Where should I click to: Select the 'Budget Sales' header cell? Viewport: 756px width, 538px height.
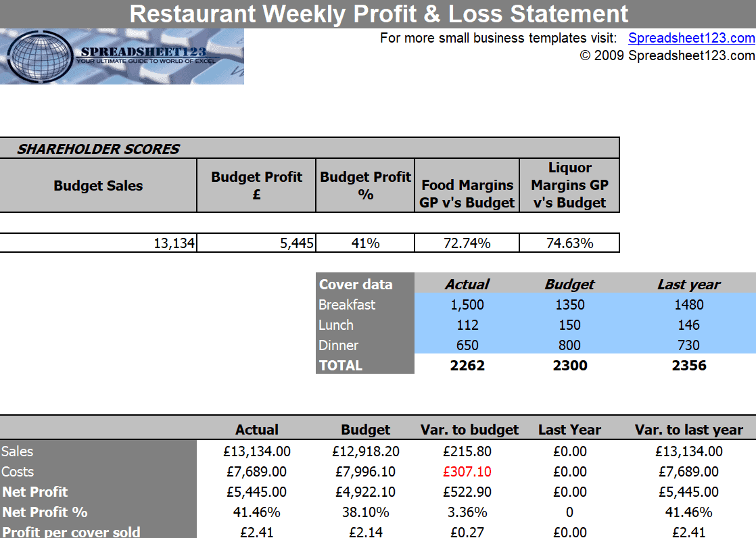[98, 186]
